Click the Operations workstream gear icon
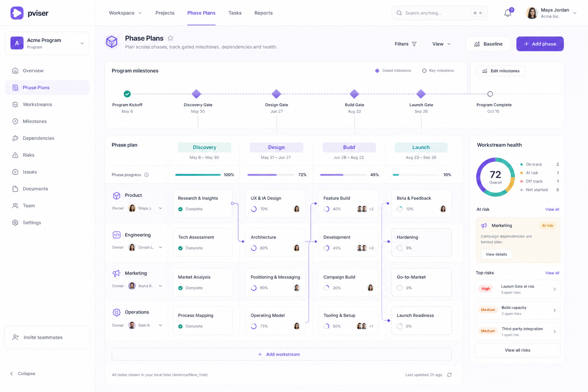The width and height of the screenshot is (588, 392). 117,312
